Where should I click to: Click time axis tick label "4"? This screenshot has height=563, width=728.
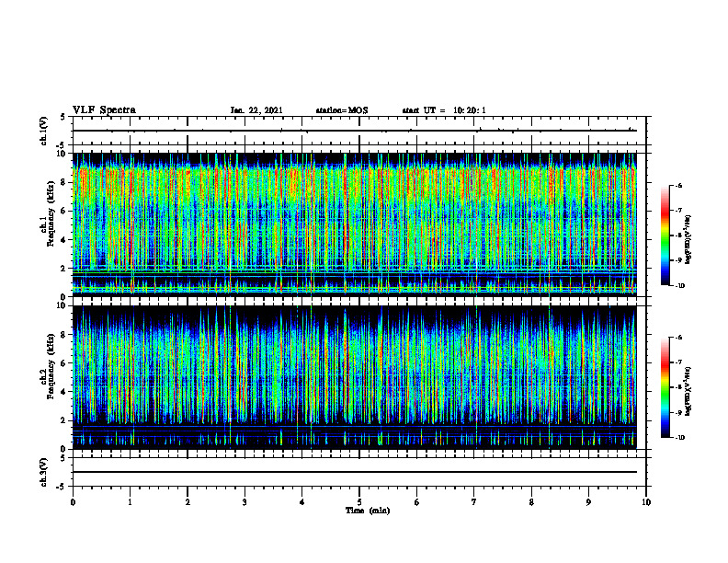(302, 502)
